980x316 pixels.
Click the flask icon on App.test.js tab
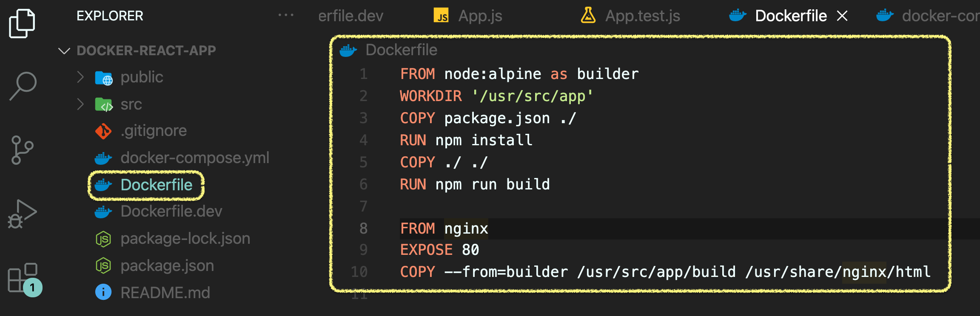(x=588, y=15)
